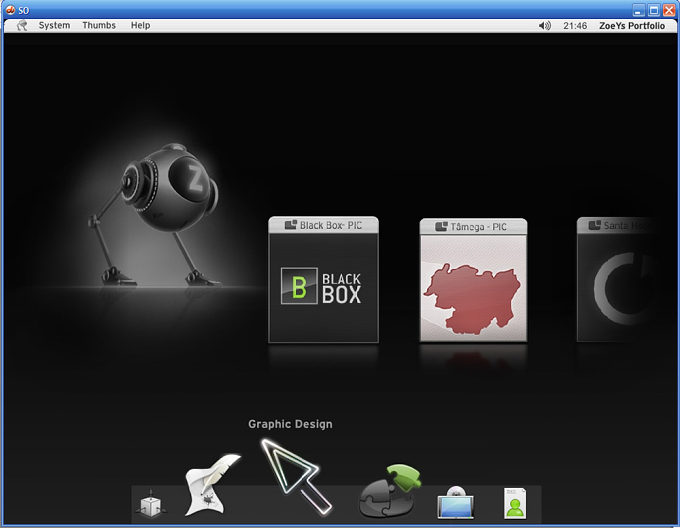Click the ZoeYs Portfolio title text
Screen dimensions: 680x528
pyautogui.click(x=632, y=26)
